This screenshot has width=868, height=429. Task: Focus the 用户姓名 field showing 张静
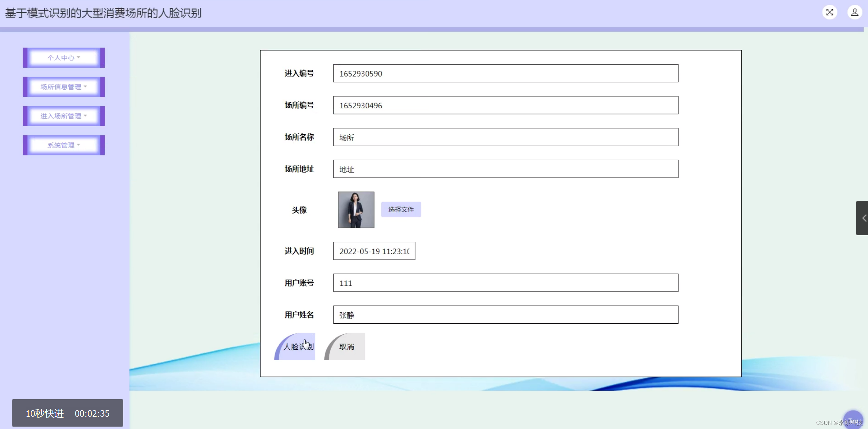505,315
